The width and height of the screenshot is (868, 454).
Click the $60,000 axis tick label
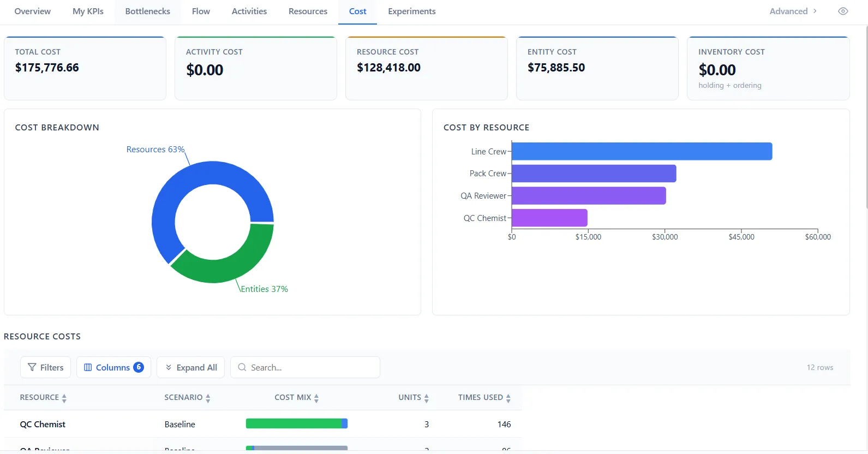pos(818,237)
